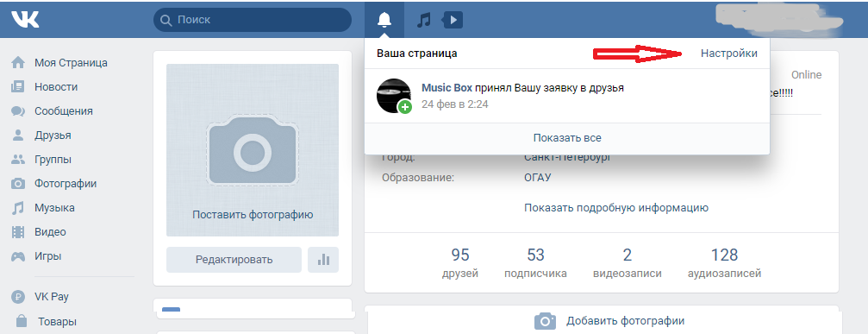Click the notification time 24 фев в 2:24
Viewport: 868px width, 334px height.
click(x=455, y=104)
